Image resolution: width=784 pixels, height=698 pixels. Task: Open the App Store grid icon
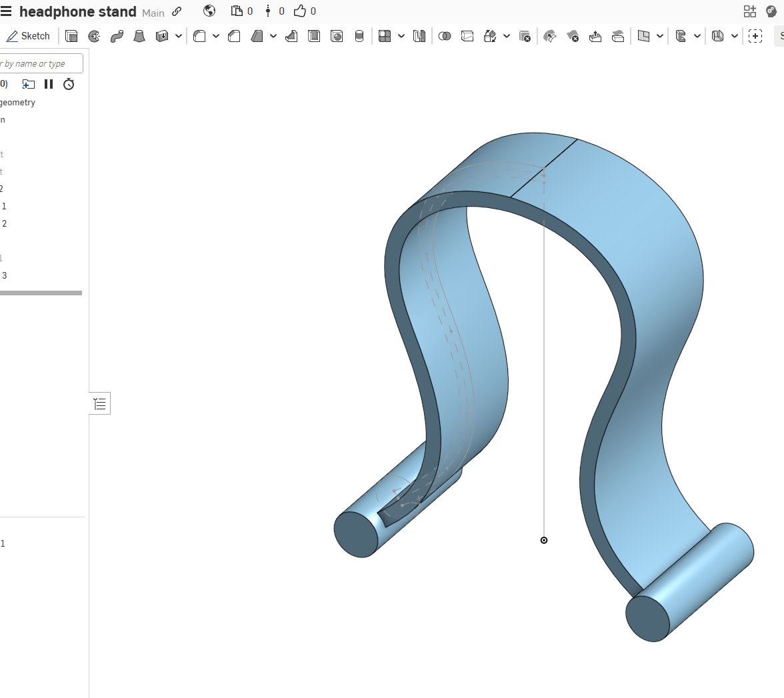(x=749, y=11)
